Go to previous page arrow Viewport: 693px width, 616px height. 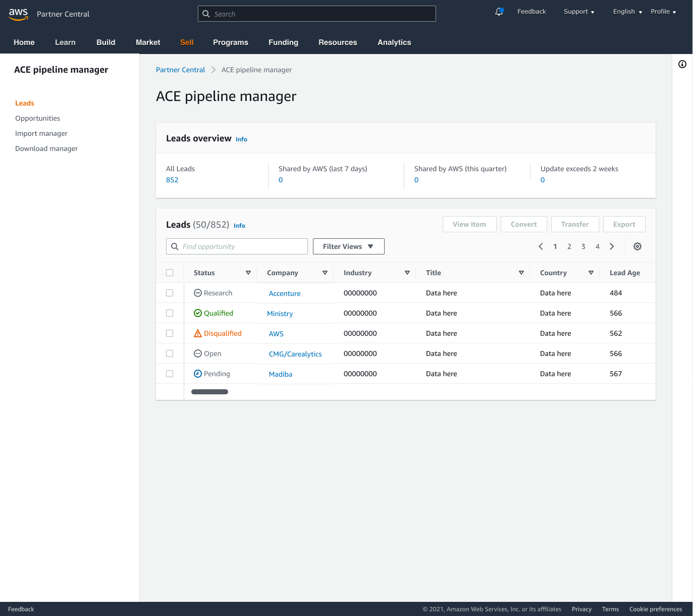[541, 246]
